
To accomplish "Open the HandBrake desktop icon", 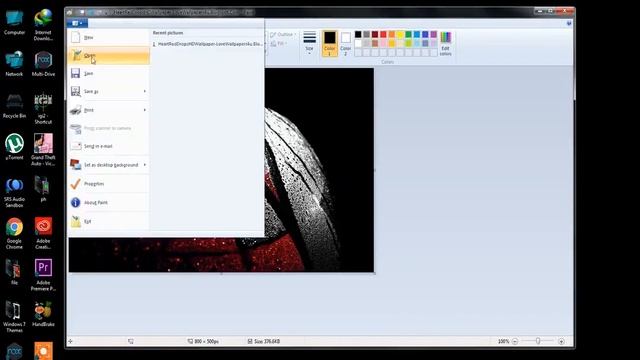I will 43,313.
